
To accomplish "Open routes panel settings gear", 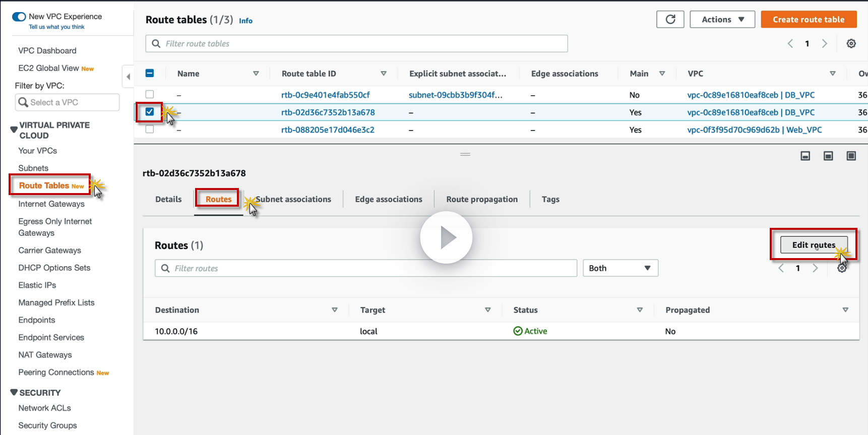I will 842,268.
